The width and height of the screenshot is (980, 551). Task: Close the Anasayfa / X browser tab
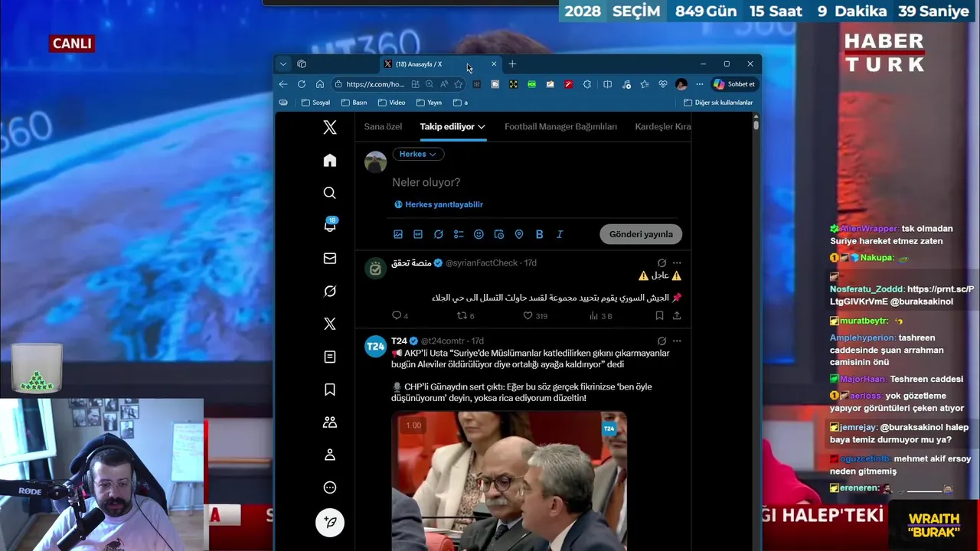[x=494, y=64]
